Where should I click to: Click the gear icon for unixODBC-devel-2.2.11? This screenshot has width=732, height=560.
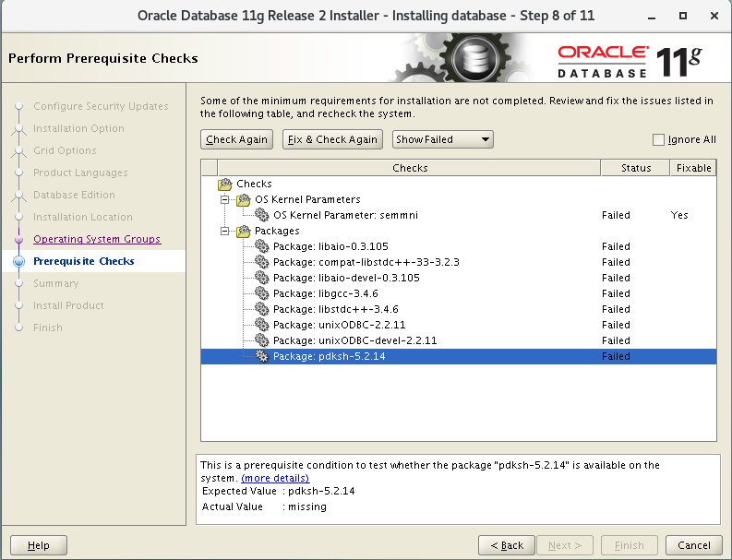tap(262, 340)
